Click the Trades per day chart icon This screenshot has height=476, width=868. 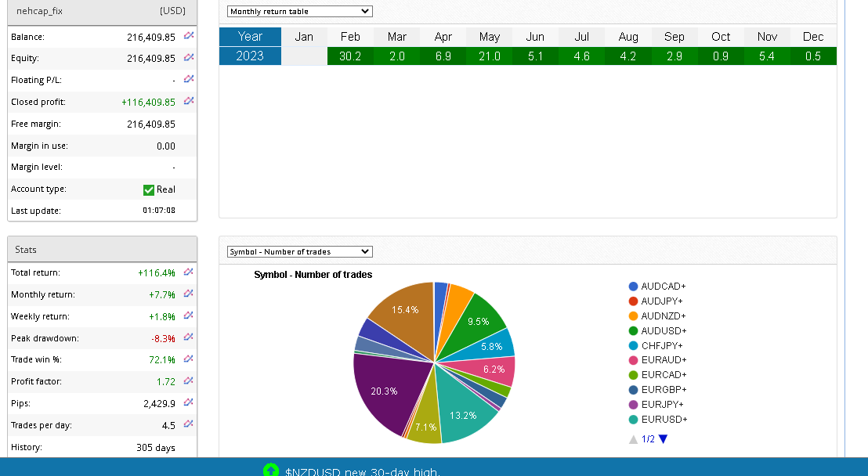188,424
